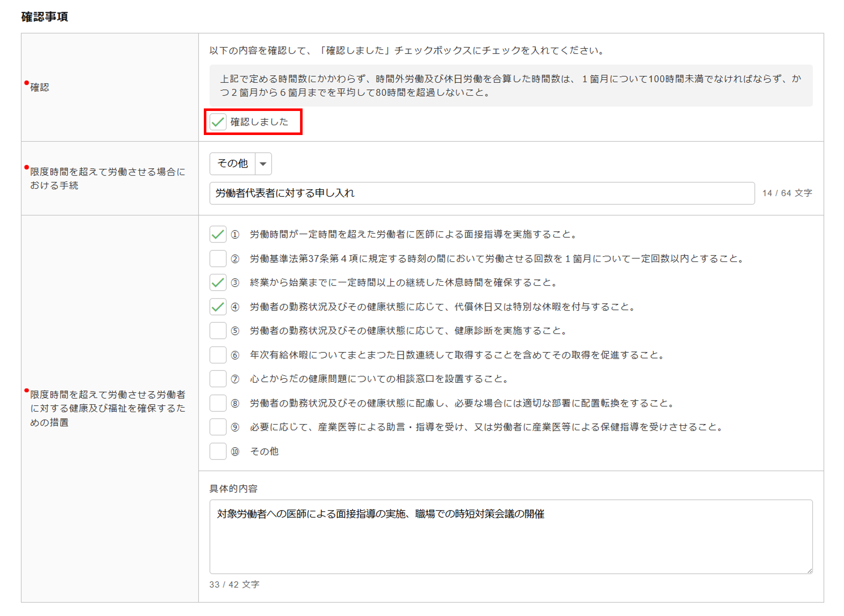Viewport: 844px width, 616px height.
Task: Uncheck measure ① 医師による面接指導 checkbox
Action: click(218, 234)
